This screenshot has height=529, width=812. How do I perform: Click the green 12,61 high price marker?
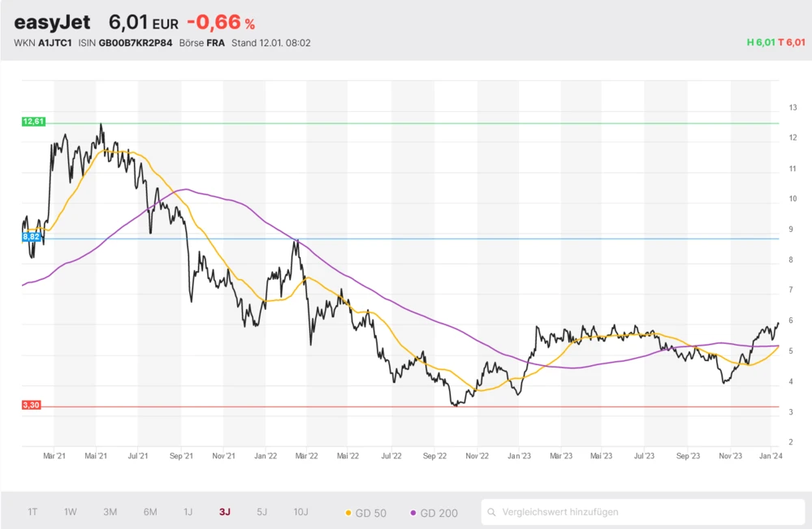(33, 122)
